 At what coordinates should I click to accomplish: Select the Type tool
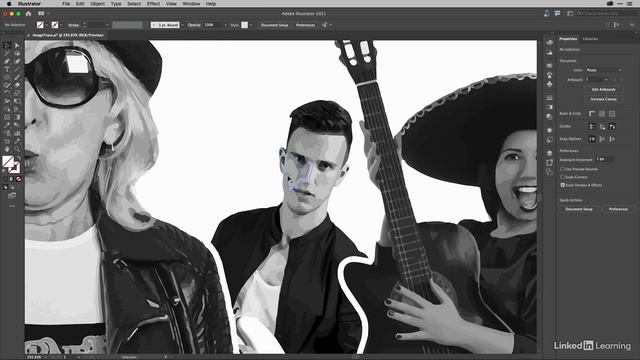coord(7,69)
